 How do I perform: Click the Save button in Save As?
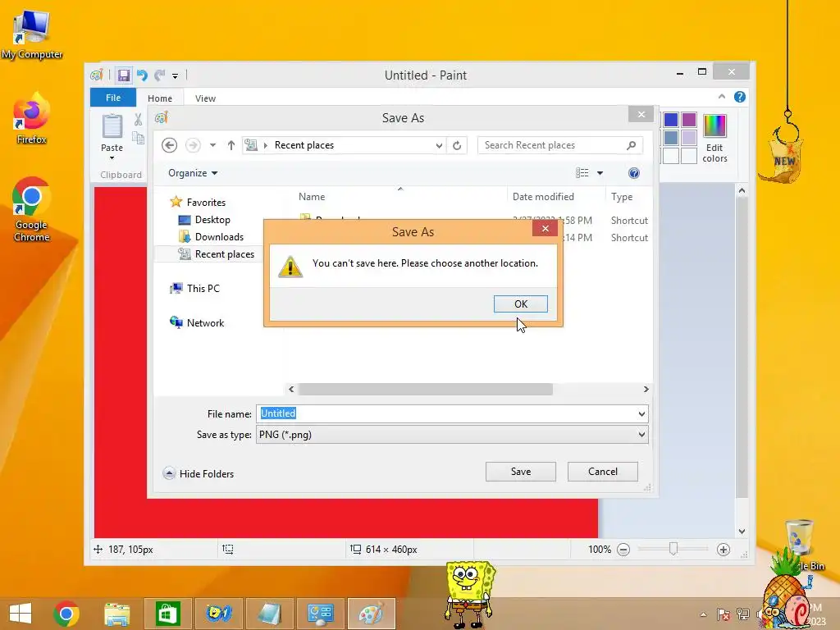click(x=520, y=472)
